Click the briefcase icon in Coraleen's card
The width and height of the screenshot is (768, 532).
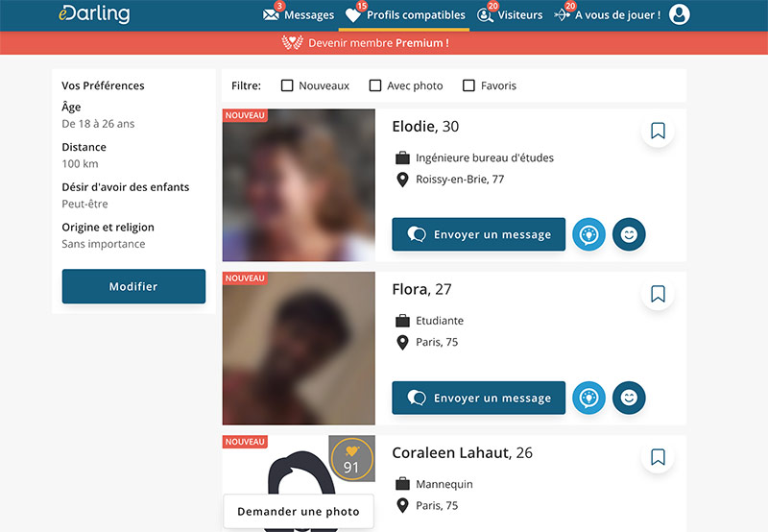[402, 484]
